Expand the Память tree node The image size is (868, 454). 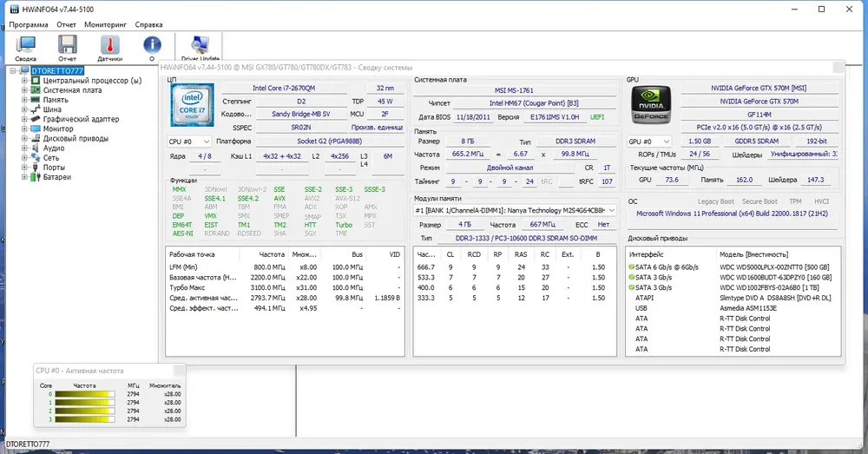coord(24,100)
